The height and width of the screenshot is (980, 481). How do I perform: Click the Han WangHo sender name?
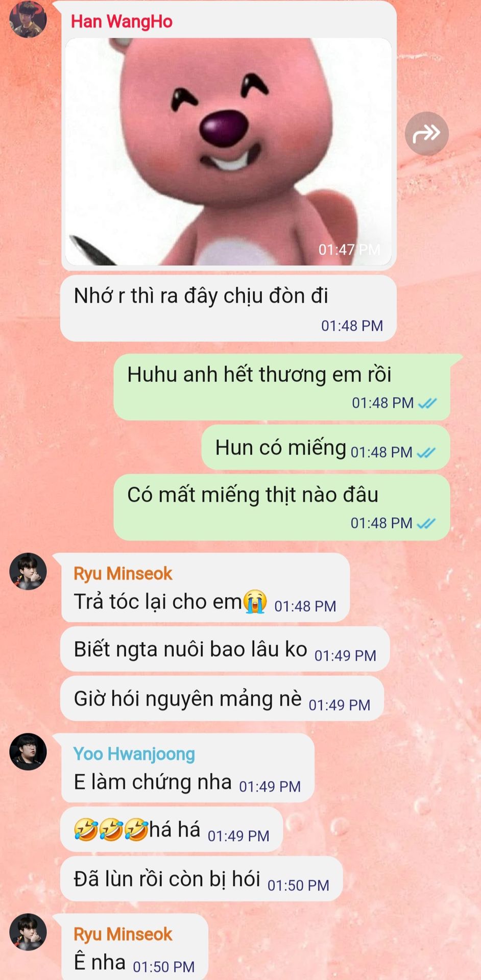122,21
